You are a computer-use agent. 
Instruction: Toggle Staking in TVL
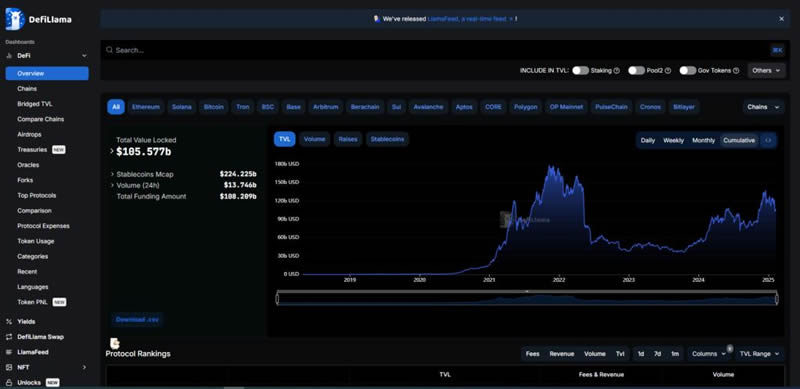click(581, 70)
